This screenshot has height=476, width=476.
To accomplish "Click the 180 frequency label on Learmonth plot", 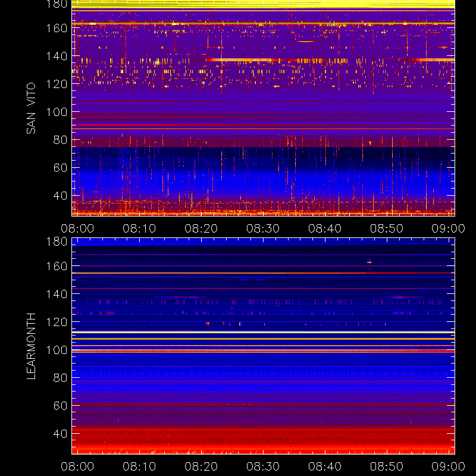I will [57, 242].
